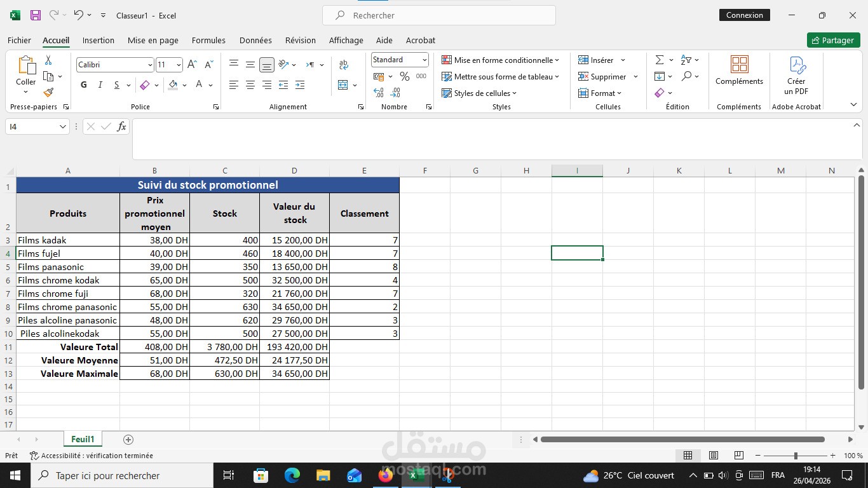Image resolution: width=868 pixels, height=488 pixels.
Task: Open the Format cells dropdown
Action: click(x=600, y=93)
